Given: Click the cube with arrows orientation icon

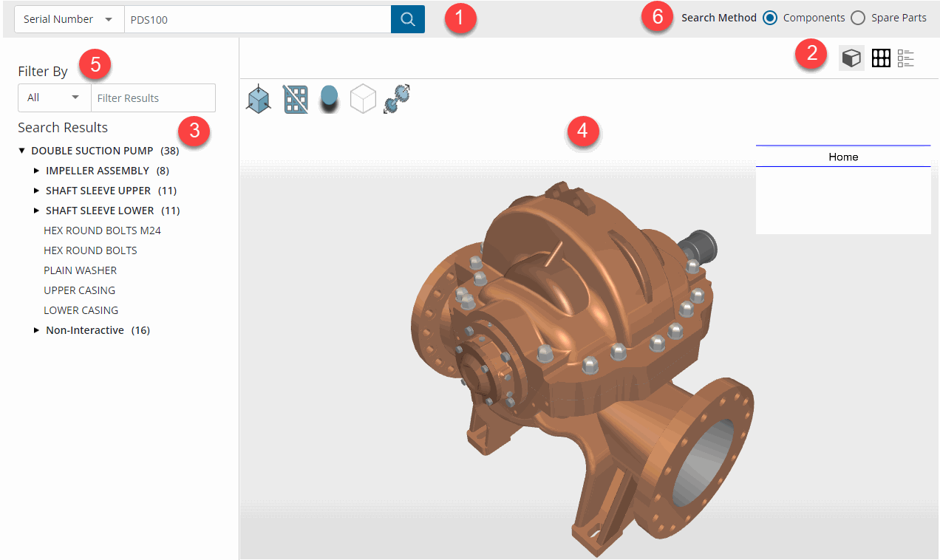Looking at the screenshot, I should click(x=258, y=99).
